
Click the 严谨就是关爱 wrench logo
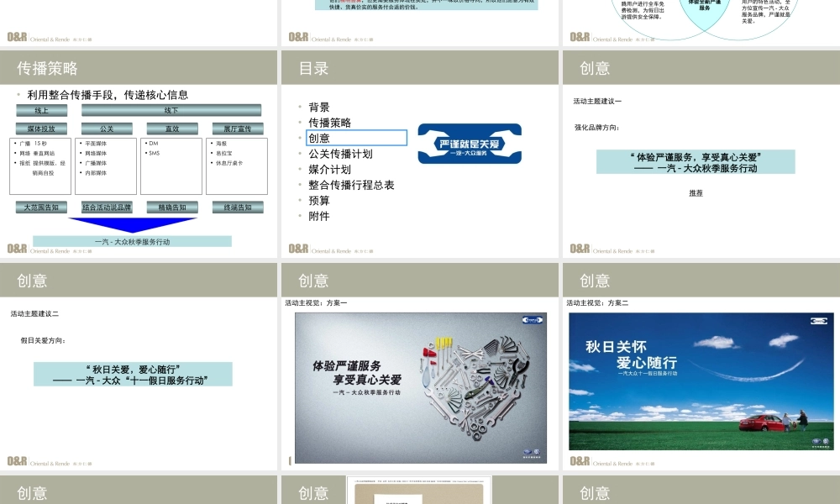point(470,144)
